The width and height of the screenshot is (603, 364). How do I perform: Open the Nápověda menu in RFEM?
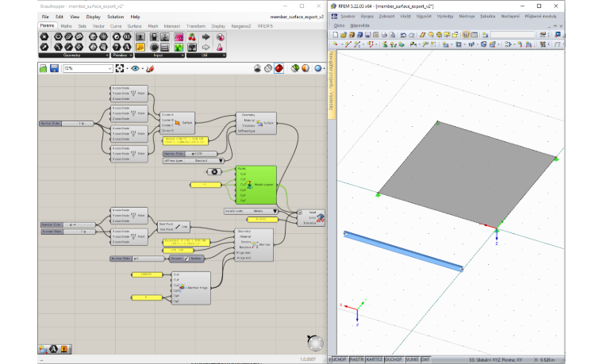359,25
